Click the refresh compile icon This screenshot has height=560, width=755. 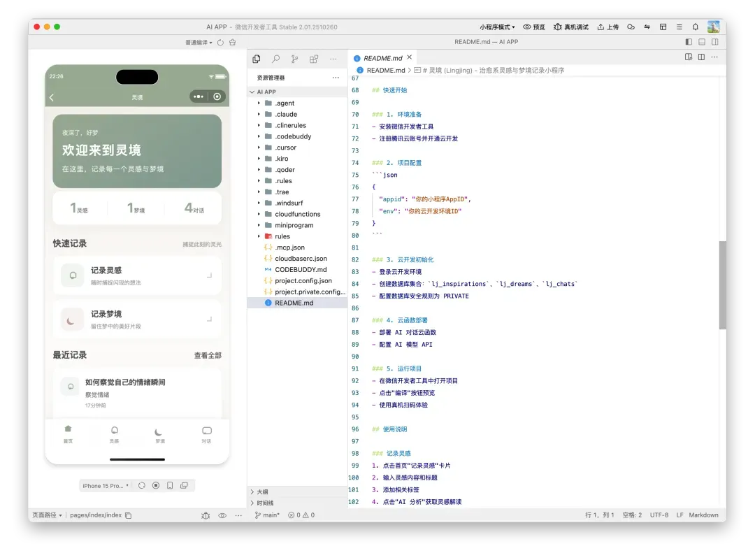click(x=221, y=43)
